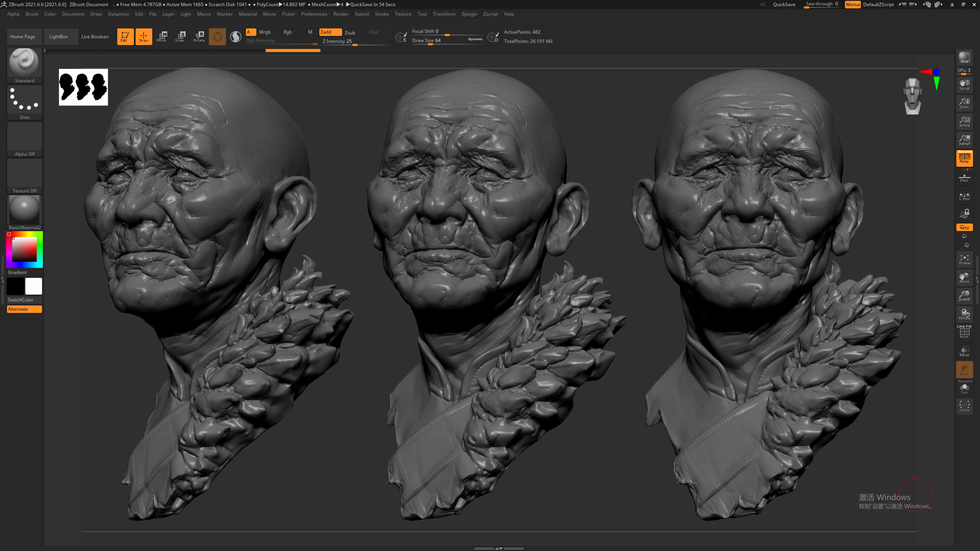Open the BasicMaterial2 material picker
This screenshot has height=551, width=980.
24,212
